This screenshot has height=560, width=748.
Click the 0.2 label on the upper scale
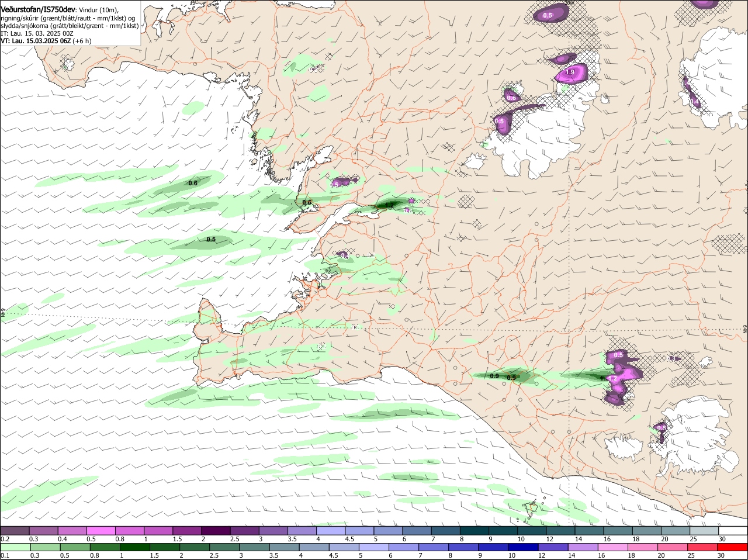click(5, 539)
